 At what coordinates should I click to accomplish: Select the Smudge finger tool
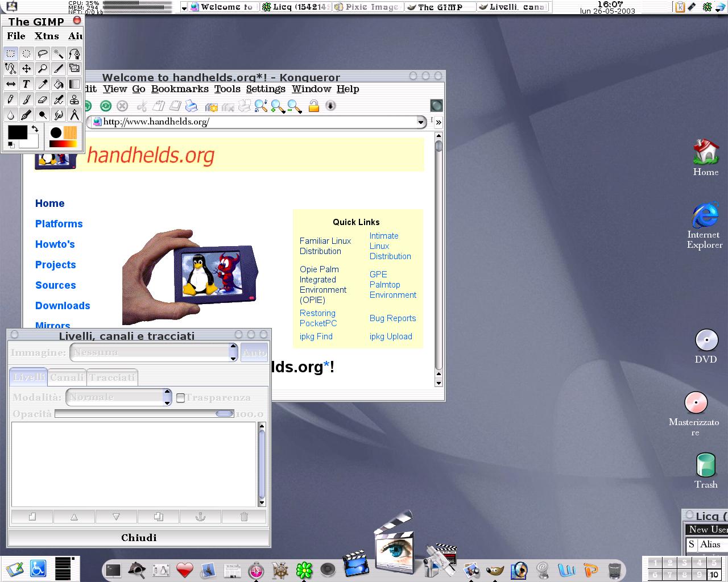click(59, 115)
